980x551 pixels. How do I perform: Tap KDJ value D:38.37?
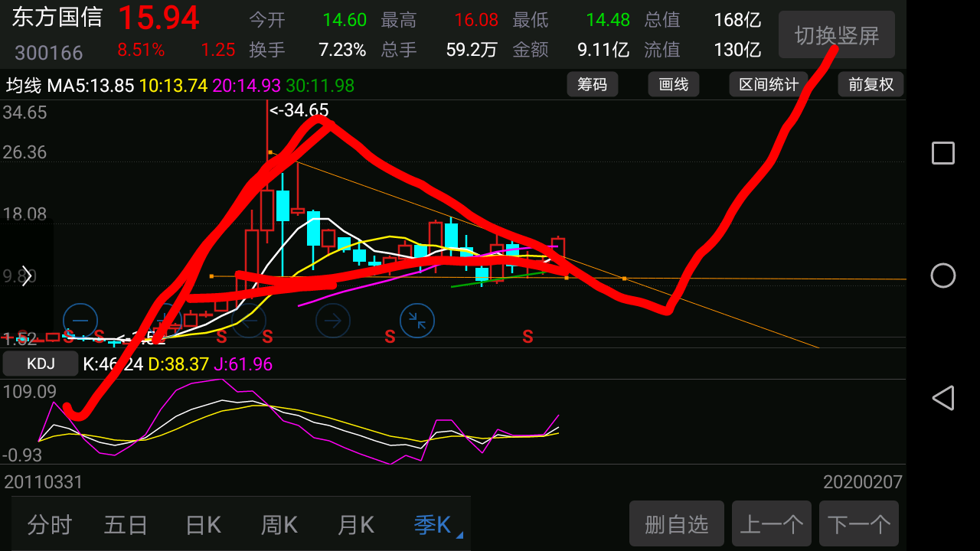[x=178, y=364]
